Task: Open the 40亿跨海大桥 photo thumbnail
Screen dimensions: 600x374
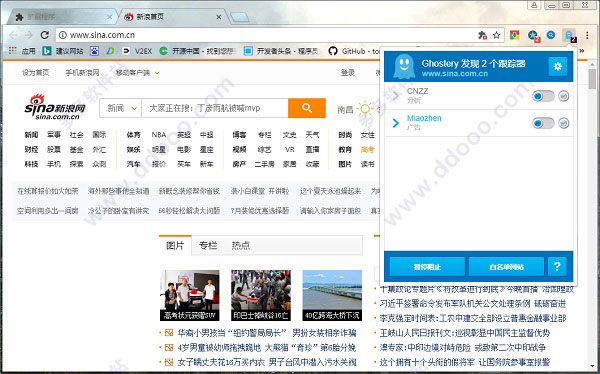Action: point(332,295)
